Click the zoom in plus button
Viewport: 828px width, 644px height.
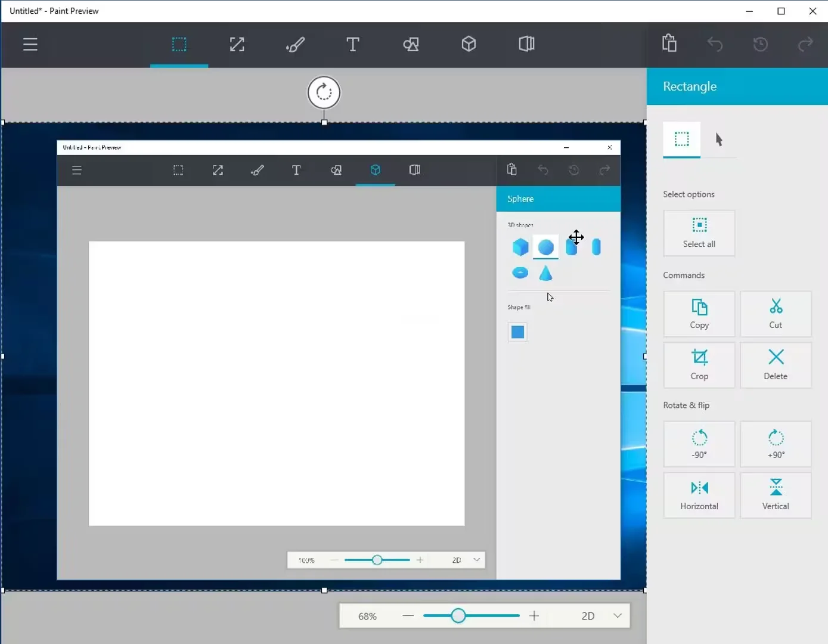tap(534, 616)
